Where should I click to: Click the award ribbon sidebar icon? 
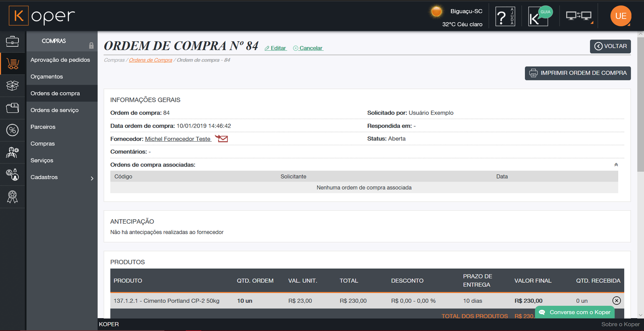(12, 197)
